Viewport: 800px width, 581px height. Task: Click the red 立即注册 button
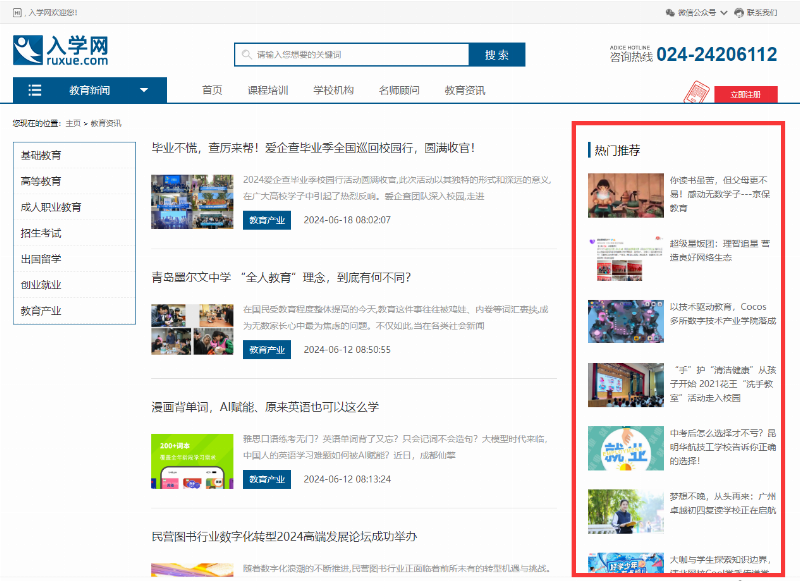(745, 94)
